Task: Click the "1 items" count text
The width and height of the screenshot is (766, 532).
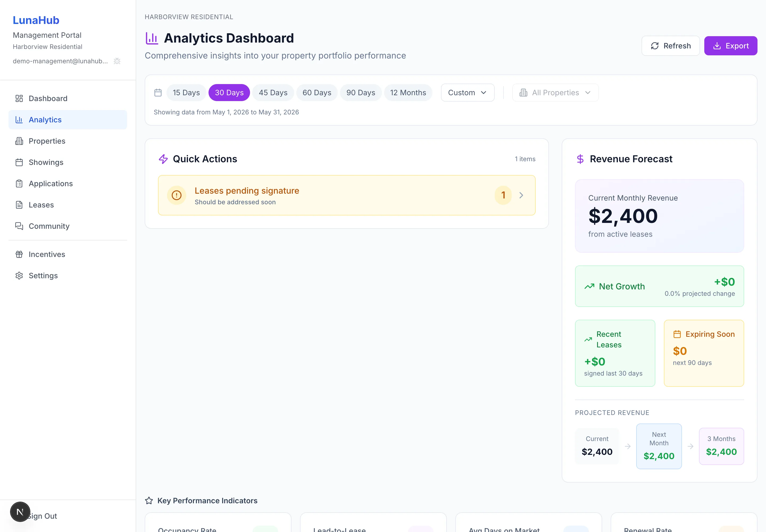Action: coord(525,159)
